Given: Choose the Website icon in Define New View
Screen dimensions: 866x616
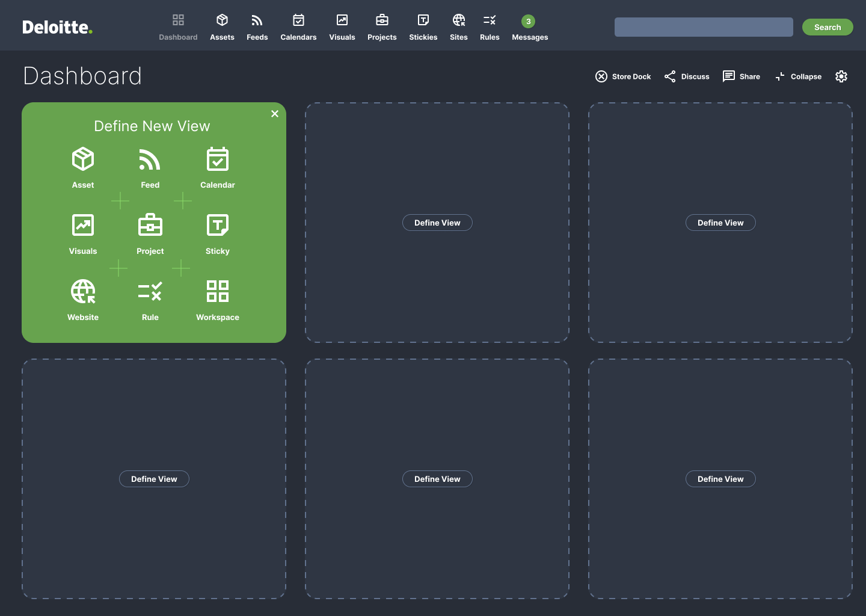Looking at the screenshot, I should click(82, 291).
